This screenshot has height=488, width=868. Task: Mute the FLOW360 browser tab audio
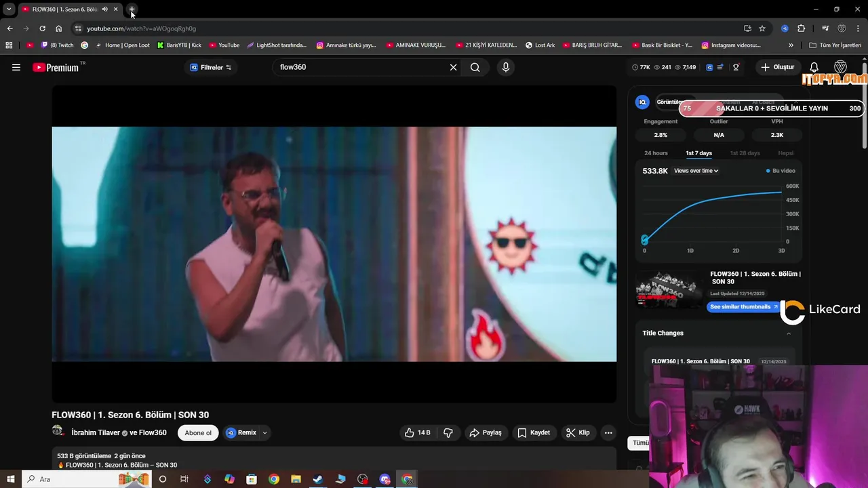[x=104, y=9]
